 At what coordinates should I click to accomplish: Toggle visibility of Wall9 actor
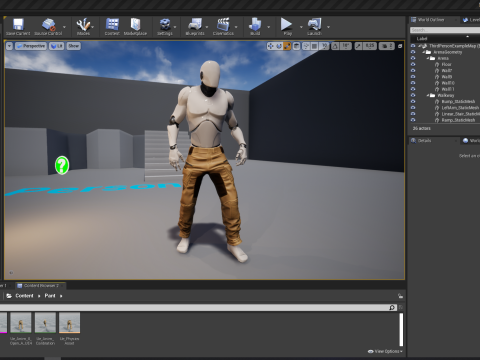413,77
